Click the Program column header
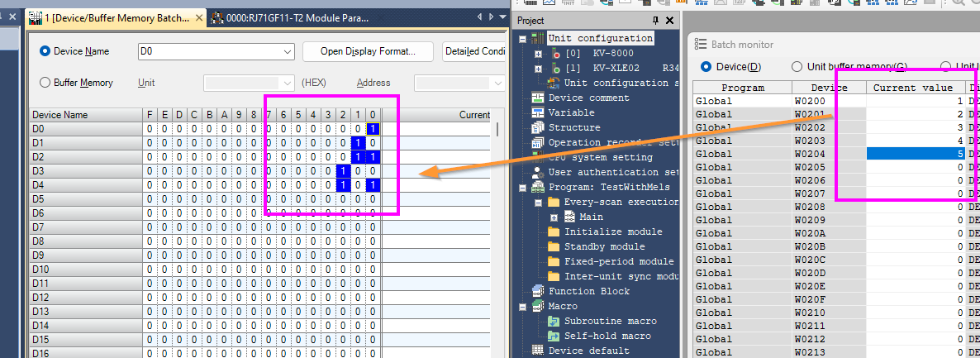The width and height of the screenshot is (980, 358). tap(743, 88)
